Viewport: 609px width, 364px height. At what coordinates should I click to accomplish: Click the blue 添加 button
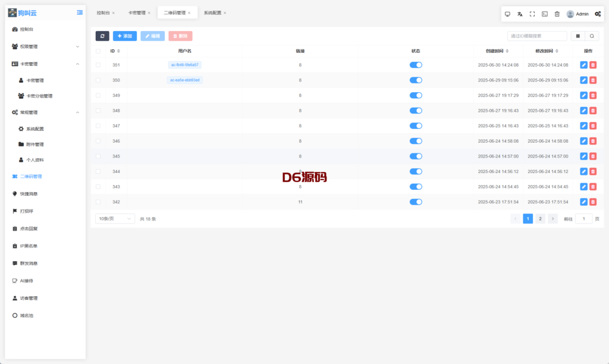coord(125,36)
